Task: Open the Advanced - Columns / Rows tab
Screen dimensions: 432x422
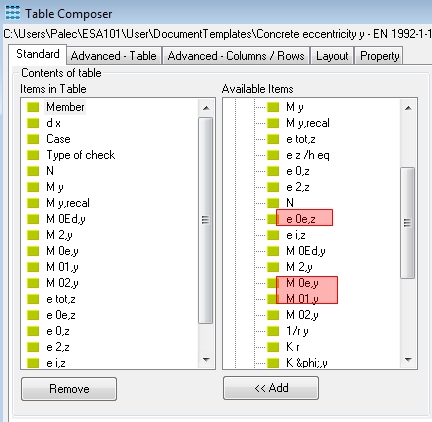Action: pyautogui.click(x=236, y=56)
